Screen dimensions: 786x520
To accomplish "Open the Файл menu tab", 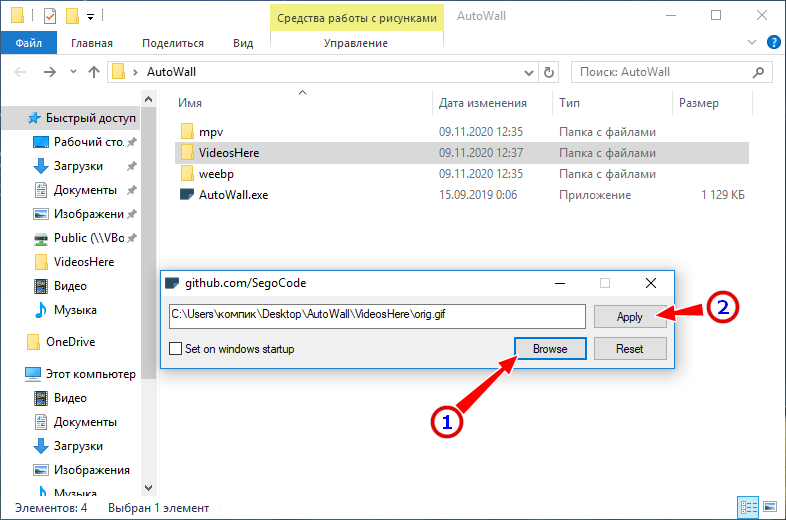I will [29, 43].
